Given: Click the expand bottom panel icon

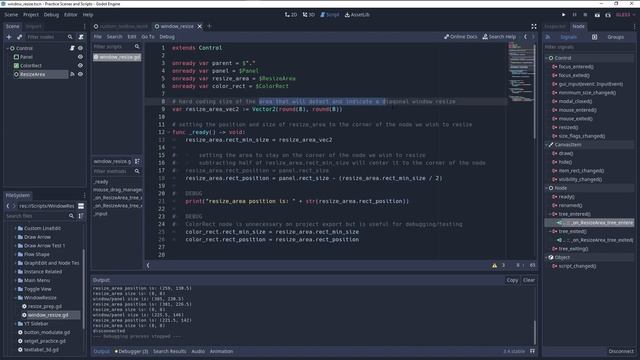Looking at the screenshot, I should click(x=532, y=351).
